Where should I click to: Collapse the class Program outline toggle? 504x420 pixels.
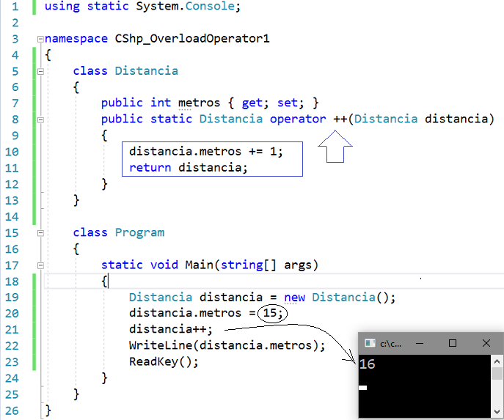pos(40,232)
